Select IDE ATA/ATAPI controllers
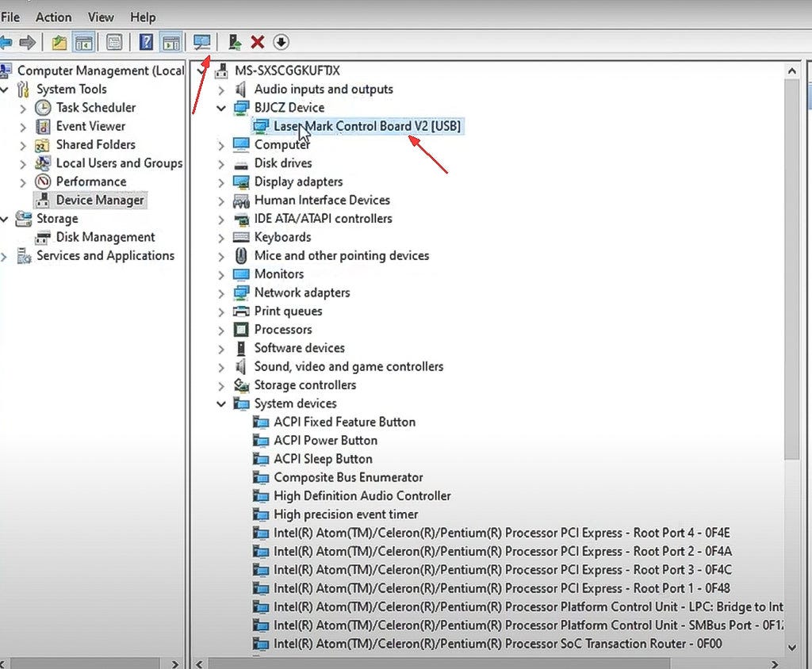Viewport: 812px width, 669px height. click(324, 219)
